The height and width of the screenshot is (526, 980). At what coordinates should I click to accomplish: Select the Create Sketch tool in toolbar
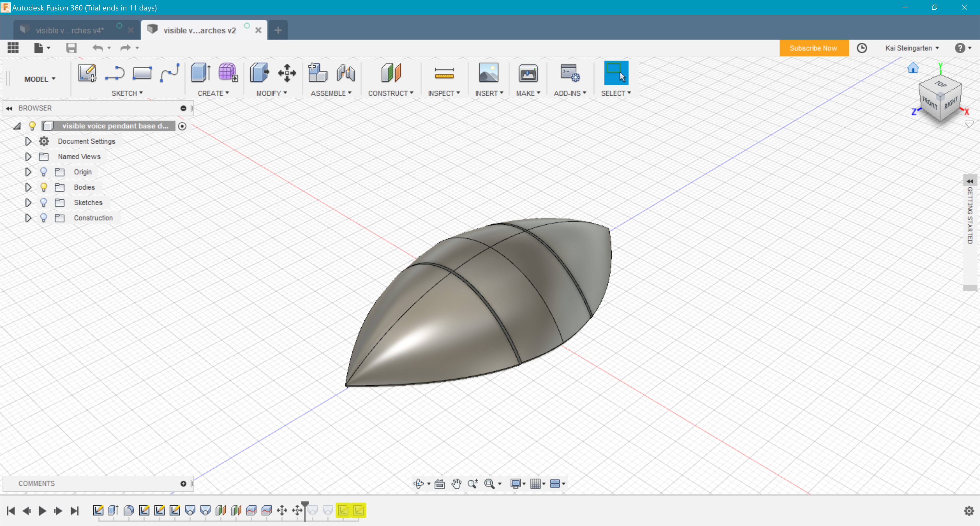[x=87, y=73]
